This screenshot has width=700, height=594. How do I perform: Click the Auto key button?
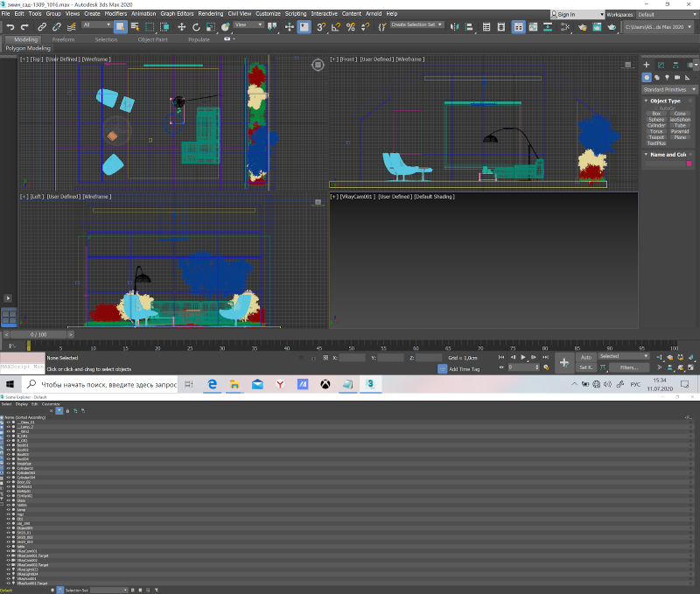[x=586, y=358]
